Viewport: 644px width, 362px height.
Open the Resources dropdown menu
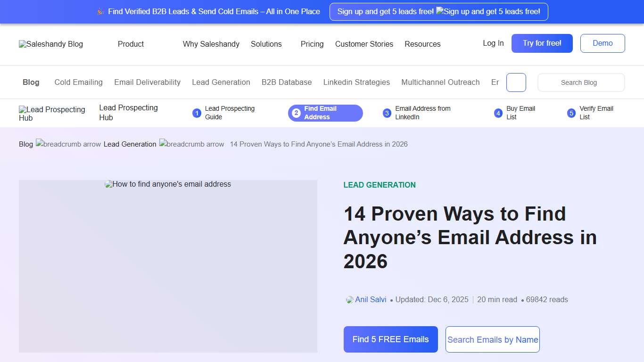click(x=422, y=44)
